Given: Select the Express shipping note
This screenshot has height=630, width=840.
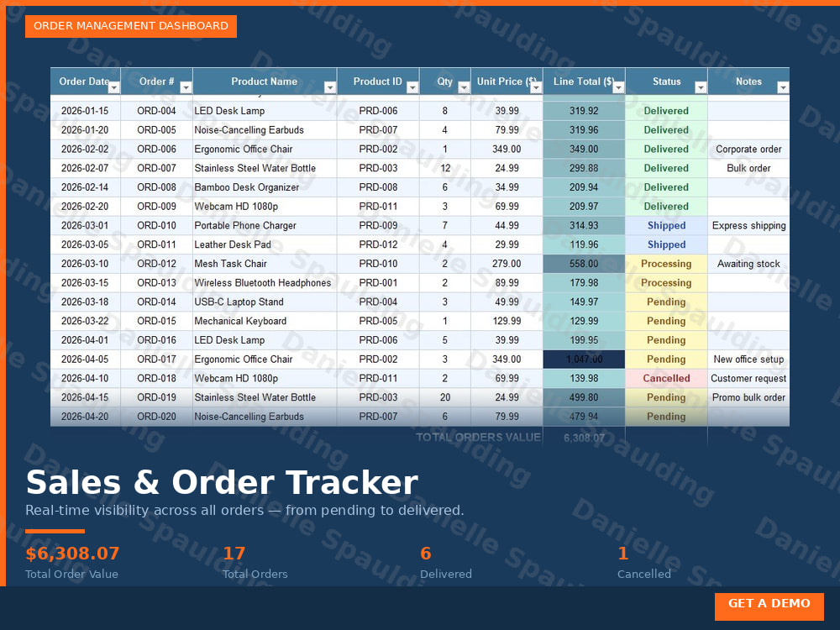Looking at the screenshot, I should coord(748,225).
